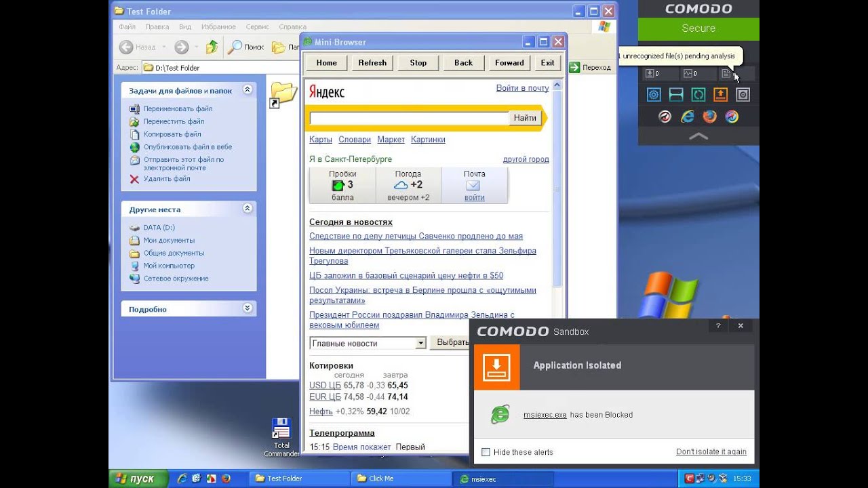Collapse the Comodo widget with the up chevron
The image size is (868, 488).
[x=698, y=136]
